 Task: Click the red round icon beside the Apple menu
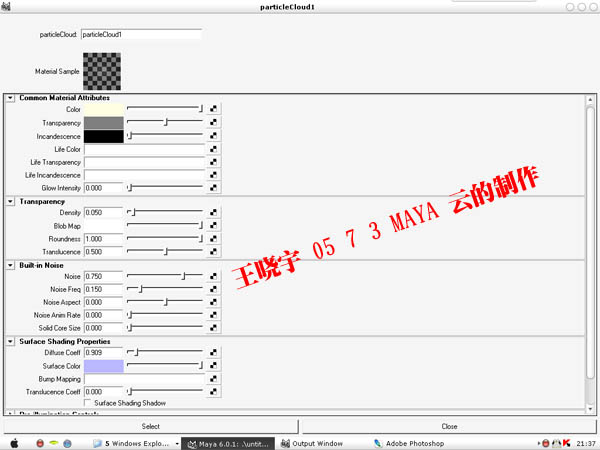coord(40,443)
